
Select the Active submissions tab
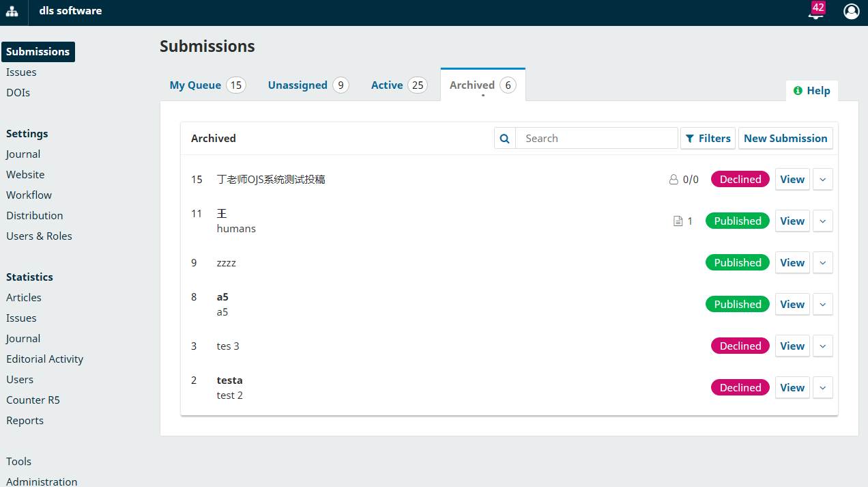coord(387,85)
